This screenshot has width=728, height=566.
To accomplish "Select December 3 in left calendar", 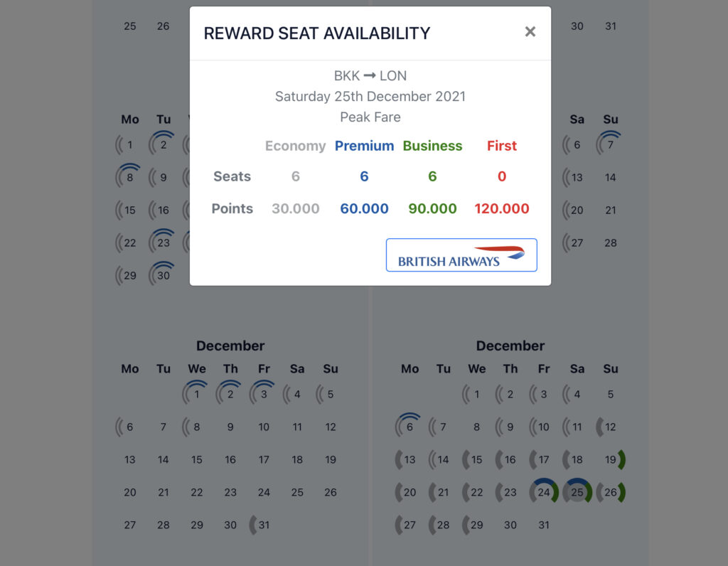I will click(x=263, y=394).
